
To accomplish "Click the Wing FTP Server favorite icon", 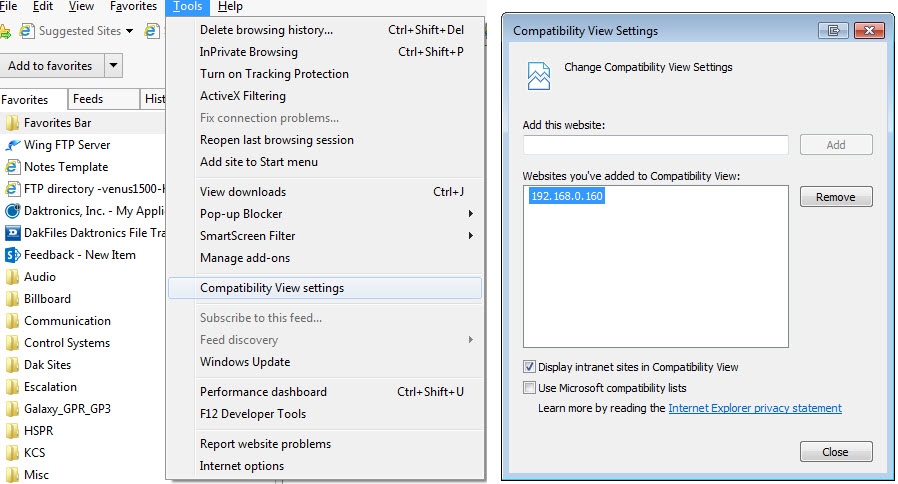I will coord(12,145).
